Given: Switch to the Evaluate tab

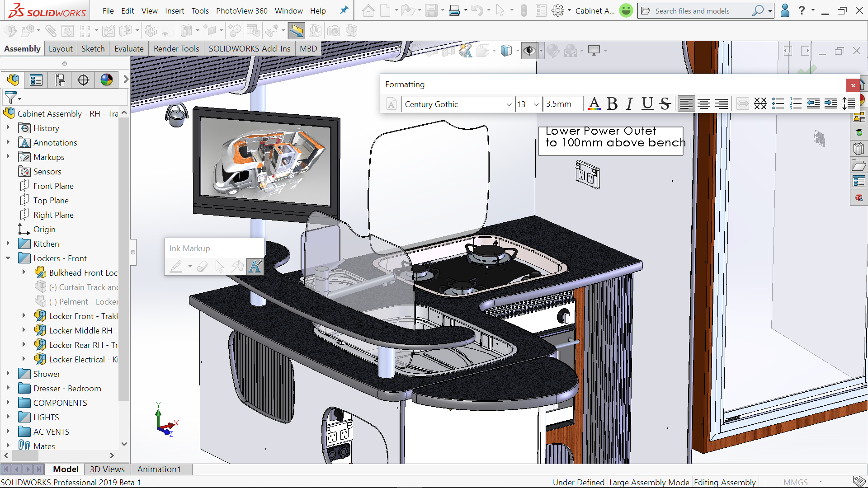Looking at the screenshot, I should point(129,49).
